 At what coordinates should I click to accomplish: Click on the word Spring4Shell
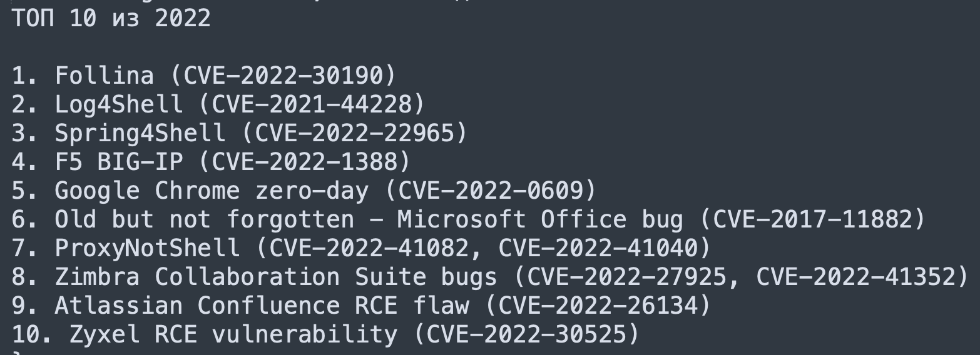(x=140, y=133)
